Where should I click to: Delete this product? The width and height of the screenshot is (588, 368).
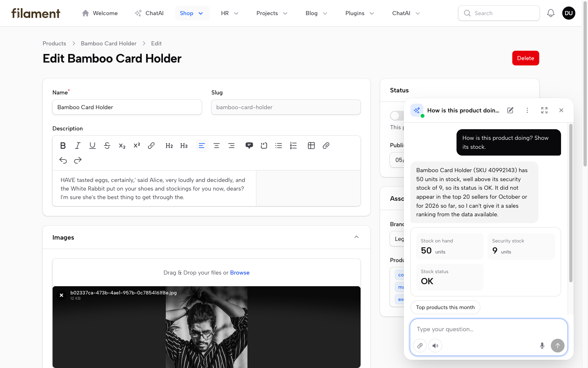click(526, 58)
